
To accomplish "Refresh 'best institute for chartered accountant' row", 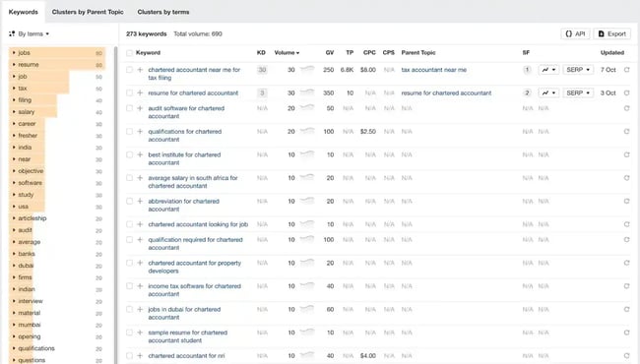I will click(626, 154).
